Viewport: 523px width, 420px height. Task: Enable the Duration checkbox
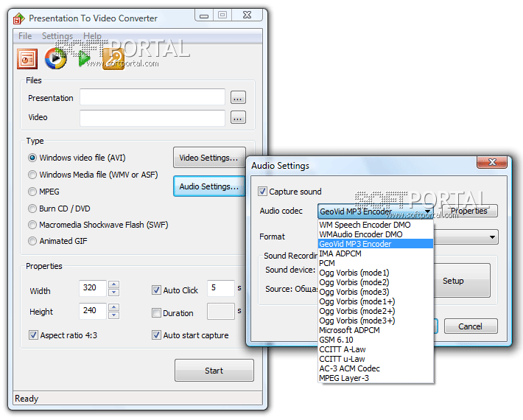156,313
